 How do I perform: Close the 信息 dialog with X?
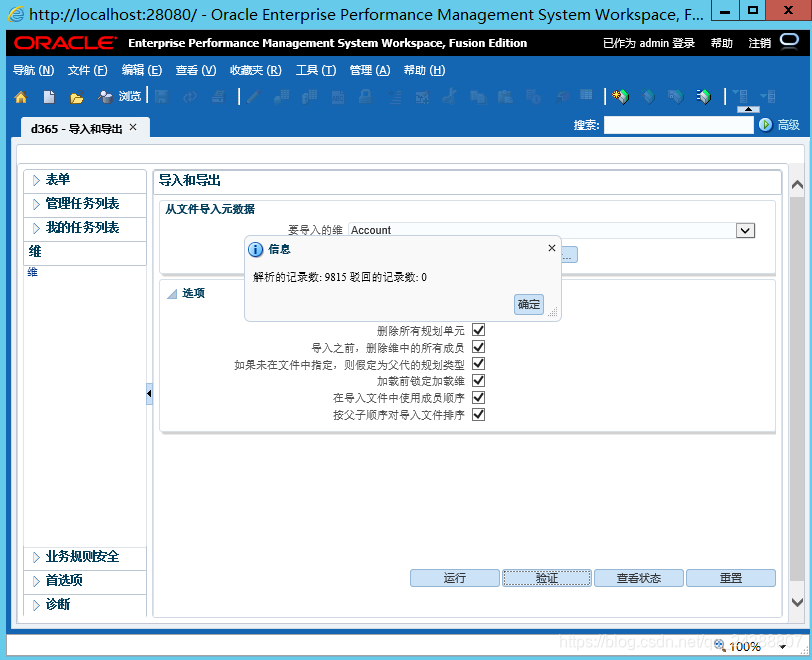(x=552, y=248)
